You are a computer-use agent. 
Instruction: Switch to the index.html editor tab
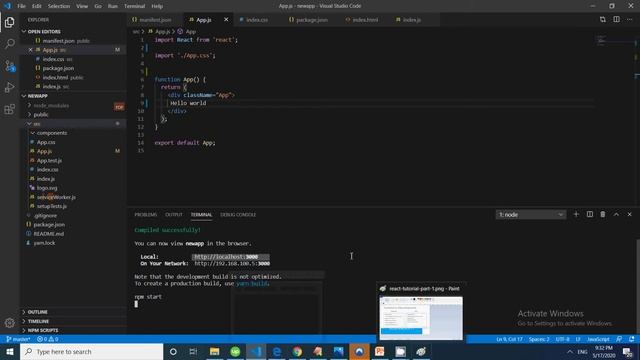click(x=365, y=20)
